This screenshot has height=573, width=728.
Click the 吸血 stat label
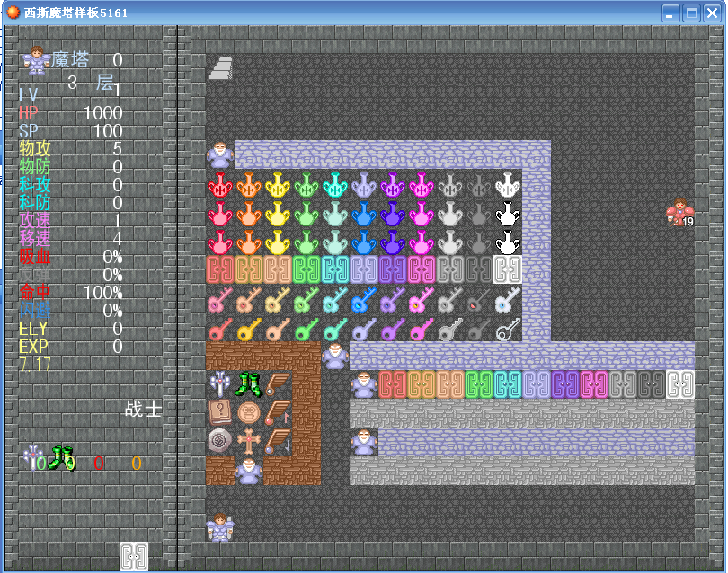tap(35, 256)
